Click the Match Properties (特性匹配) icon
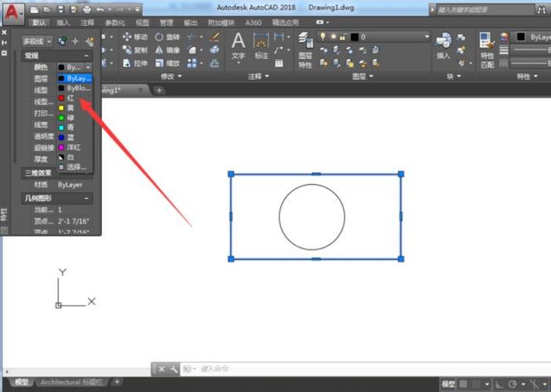The image size is (551, 392). (487, 50)
